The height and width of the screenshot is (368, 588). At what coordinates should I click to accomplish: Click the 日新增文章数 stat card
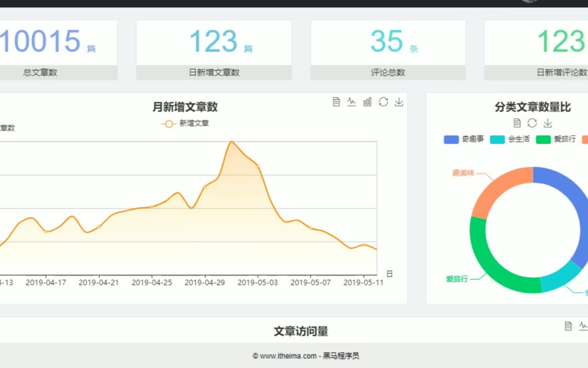click(x=214, y=50)
